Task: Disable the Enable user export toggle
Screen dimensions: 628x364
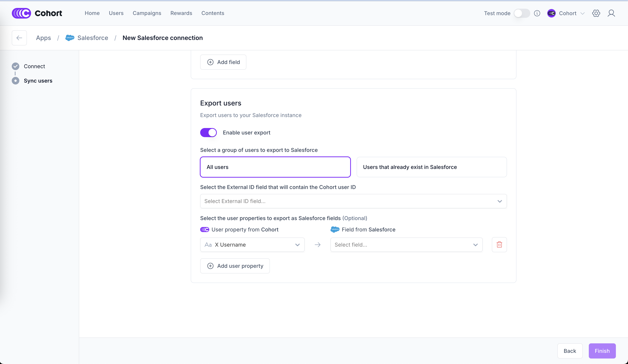Action: tap(208, 133)
